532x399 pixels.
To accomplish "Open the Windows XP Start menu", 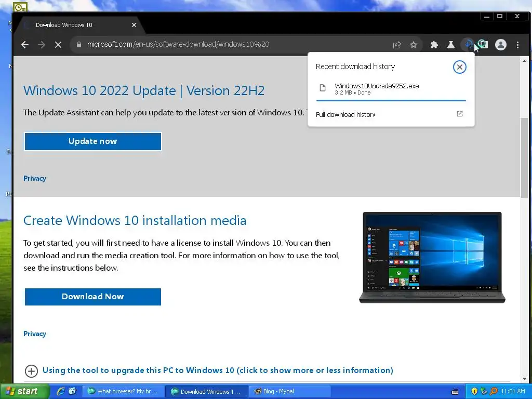I will click(24, 392).
